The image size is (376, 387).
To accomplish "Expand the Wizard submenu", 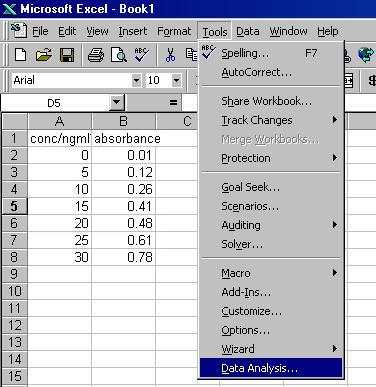I will (335, 349).
